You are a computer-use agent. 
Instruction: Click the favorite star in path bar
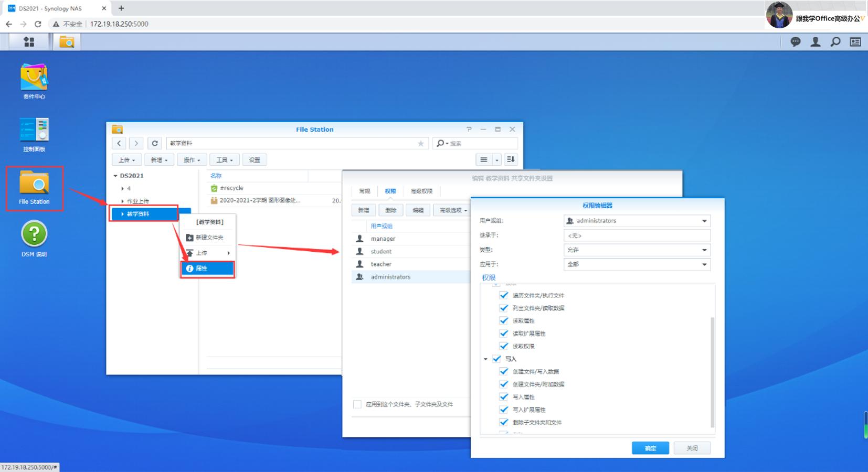(420, 143)
